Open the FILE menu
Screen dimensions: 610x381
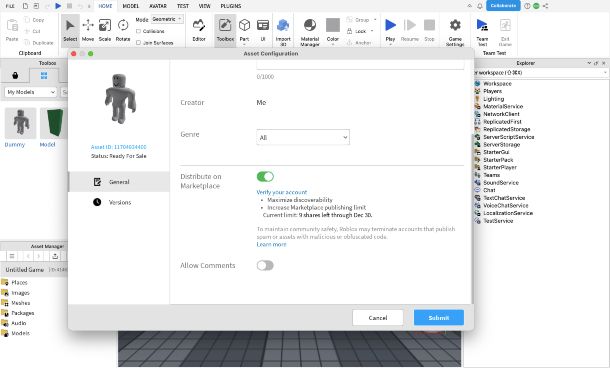point(10,6)
